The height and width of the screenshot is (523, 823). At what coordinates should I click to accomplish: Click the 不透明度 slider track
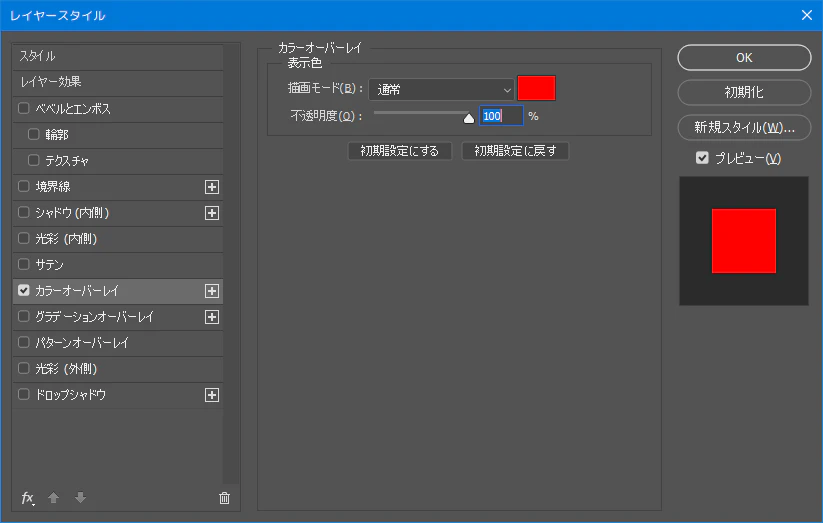421,113
